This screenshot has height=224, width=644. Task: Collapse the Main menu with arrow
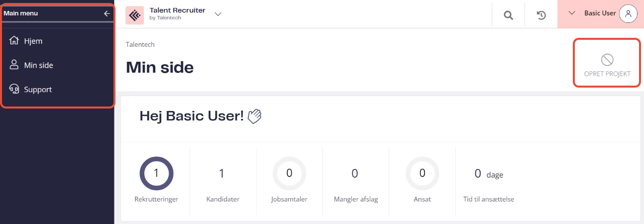(x=107, y=13)
